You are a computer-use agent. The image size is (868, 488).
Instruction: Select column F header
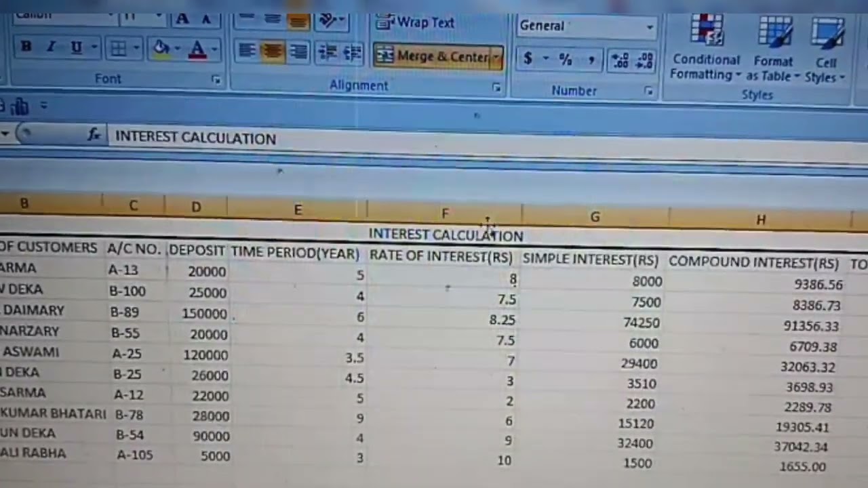[x=445, y=213]
